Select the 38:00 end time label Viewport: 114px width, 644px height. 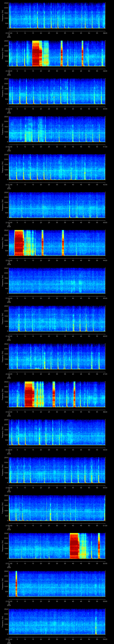[105, 33]
